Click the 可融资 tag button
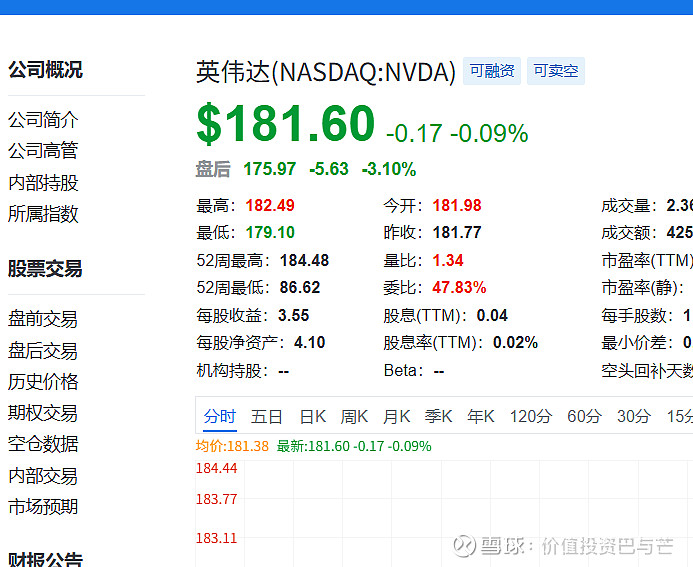 point(492,71)
